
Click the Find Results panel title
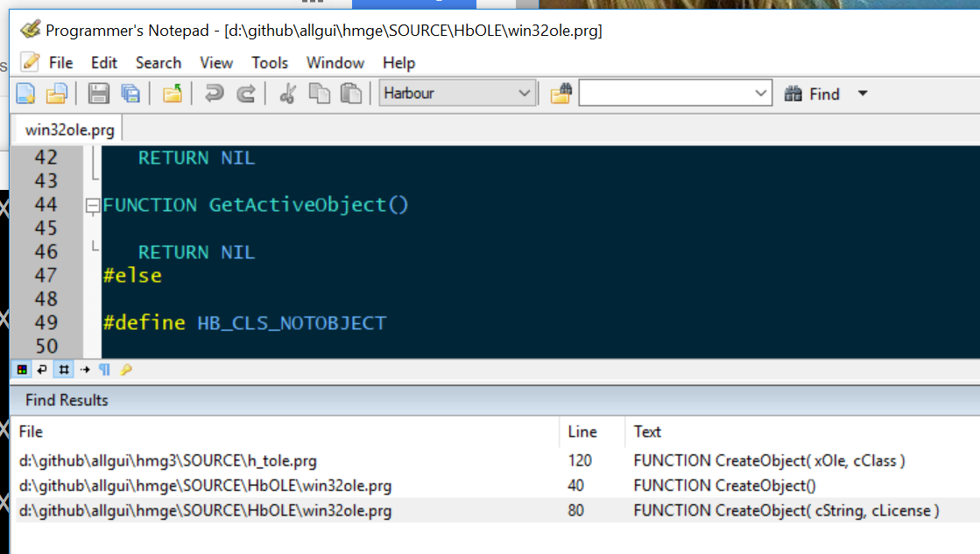[67, 400]
